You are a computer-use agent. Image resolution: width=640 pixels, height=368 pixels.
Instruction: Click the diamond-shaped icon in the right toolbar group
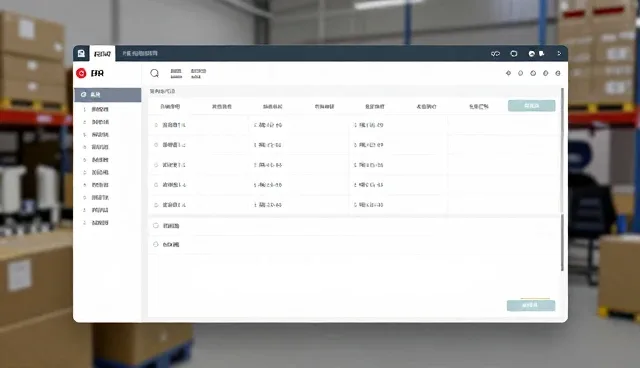(508, 73)
